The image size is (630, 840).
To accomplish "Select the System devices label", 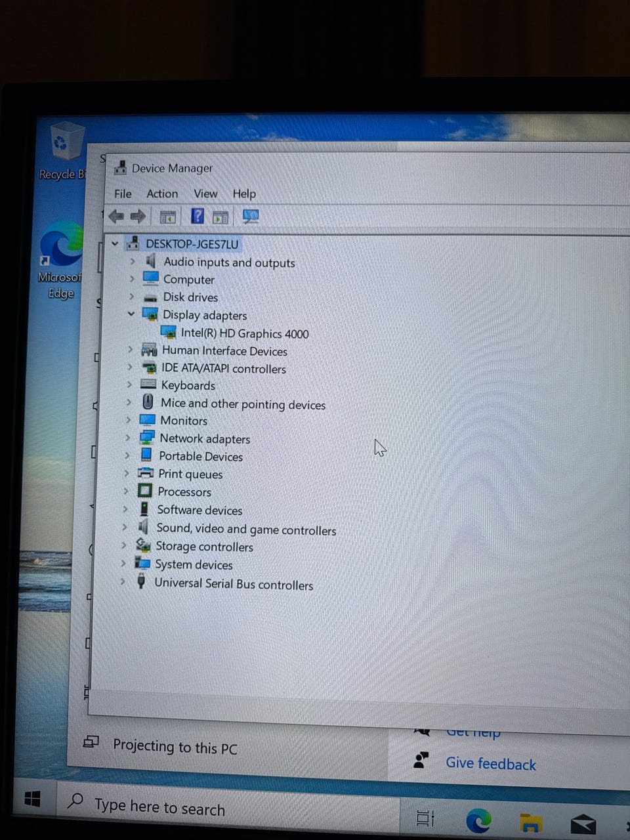I will [x=194, y=564].
